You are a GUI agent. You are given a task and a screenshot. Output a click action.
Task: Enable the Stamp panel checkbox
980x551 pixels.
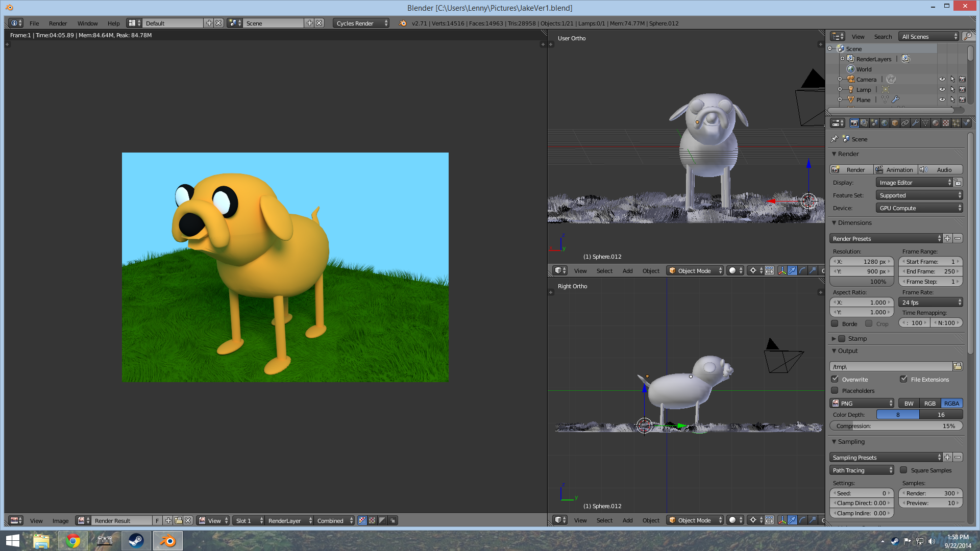coord(842,338)
